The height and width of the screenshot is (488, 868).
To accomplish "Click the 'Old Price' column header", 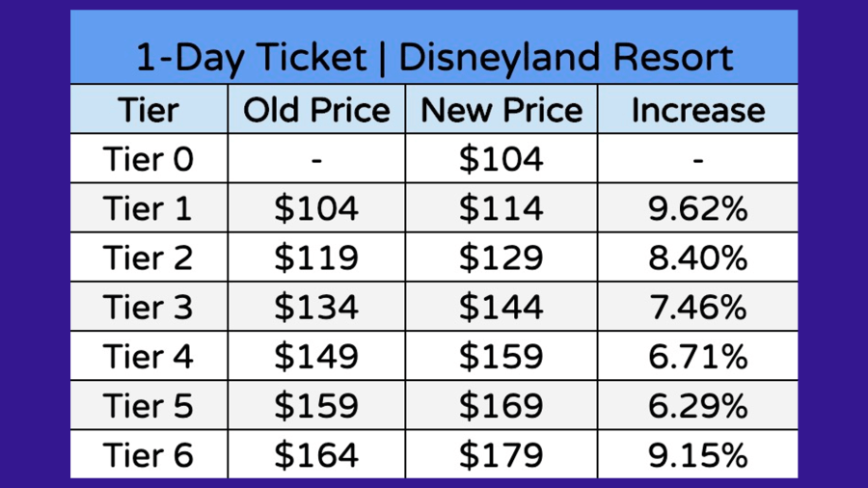I will (x=316, y=110).
